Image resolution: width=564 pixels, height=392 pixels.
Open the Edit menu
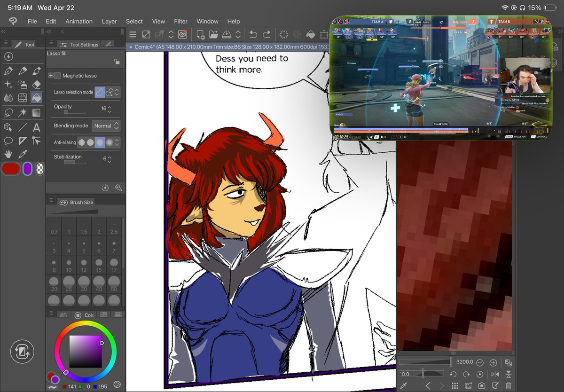pos(51,21)
